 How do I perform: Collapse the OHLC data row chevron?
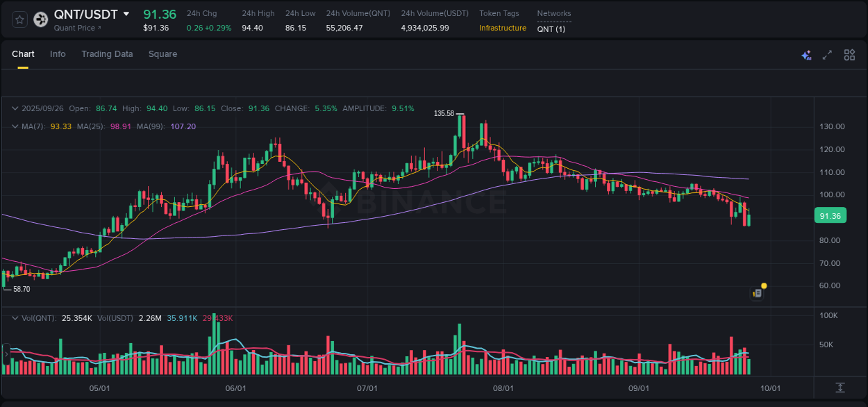click(x=14, y=108)
